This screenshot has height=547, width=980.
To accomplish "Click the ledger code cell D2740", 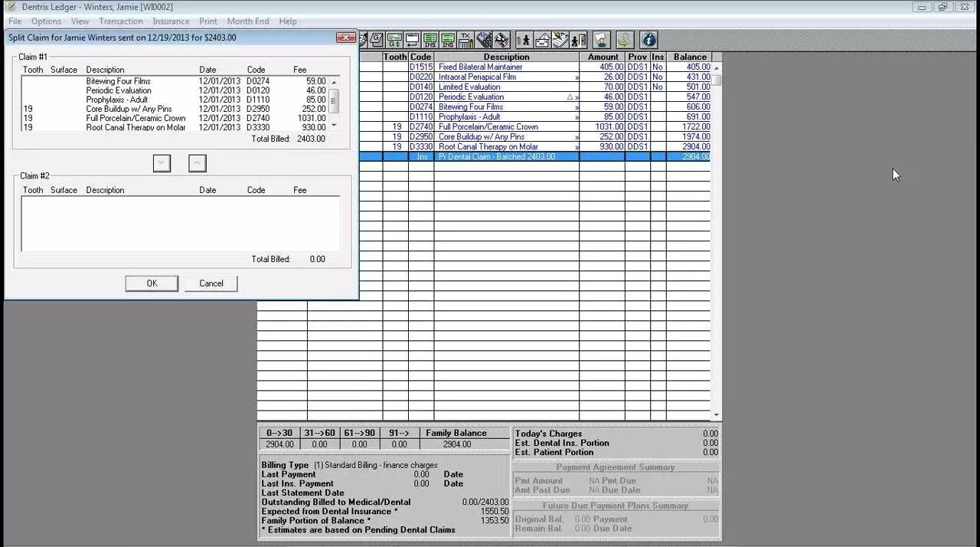I will coord(421,127).
